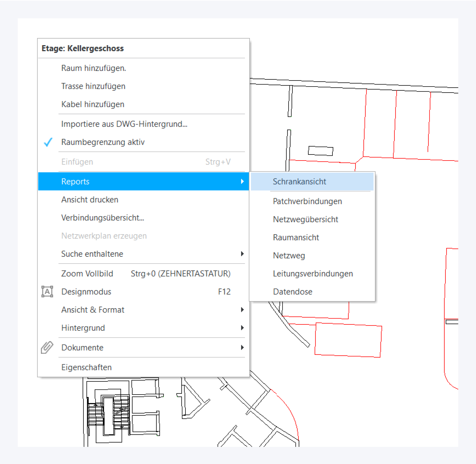Choose Kabel hinzufügen
This screenshot has height=464, width=476.
(93, 104)
